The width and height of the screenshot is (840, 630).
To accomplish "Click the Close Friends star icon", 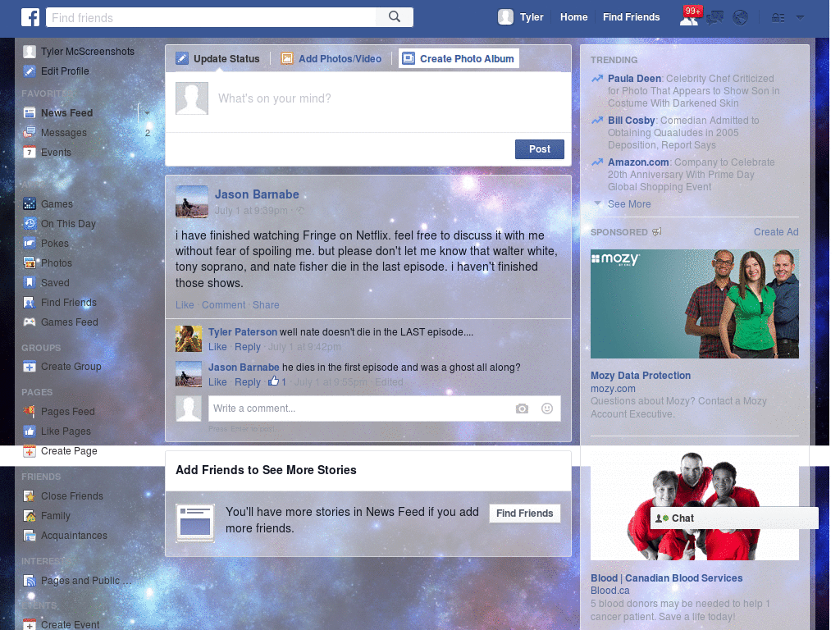I will 30,496.
